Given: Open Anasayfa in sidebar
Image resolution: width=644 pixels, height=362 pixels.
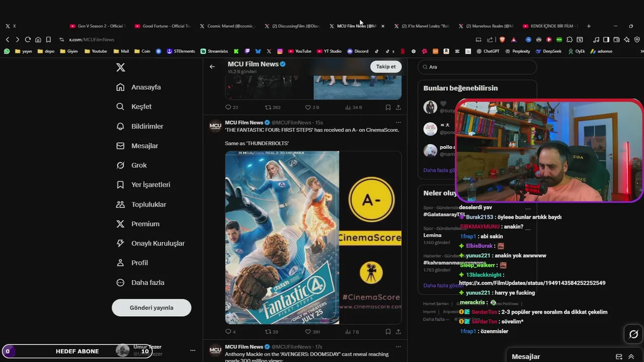Looking at the screenshot, I should pyautogui.click(x=138, y=87).
